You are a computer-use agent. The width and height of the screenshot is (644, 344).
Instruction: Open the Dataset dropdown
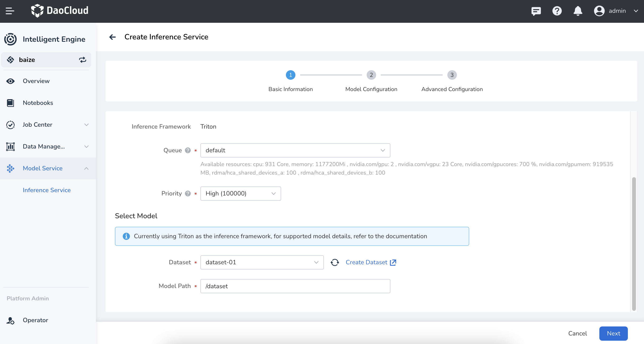point(262,262)
